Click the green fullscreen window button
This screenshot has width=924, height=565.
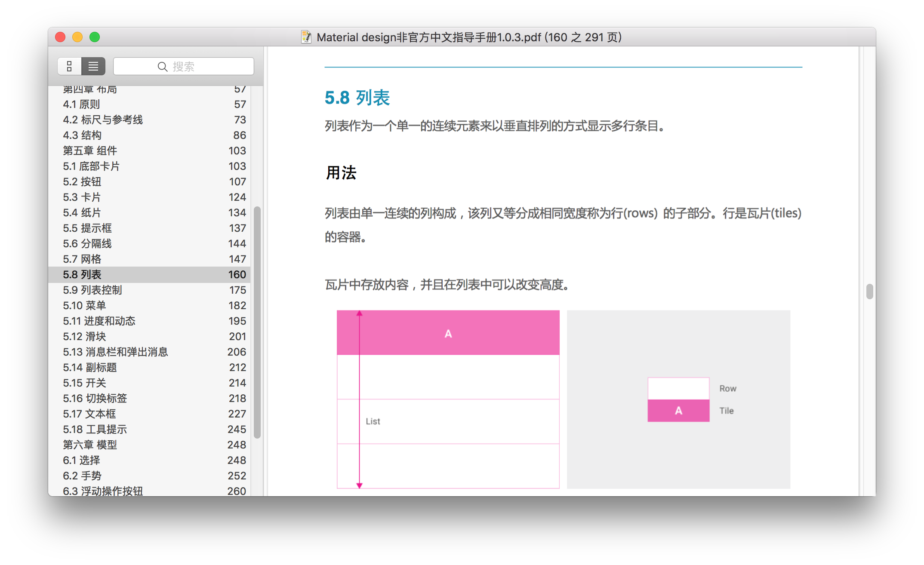coord(95,37)
